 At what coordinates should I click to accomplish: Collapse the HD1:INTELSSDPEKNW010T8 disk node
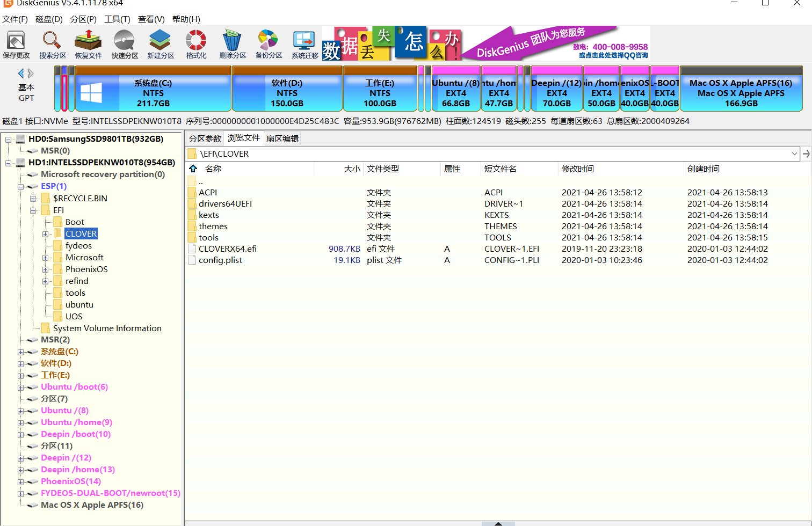pos(9,163)
